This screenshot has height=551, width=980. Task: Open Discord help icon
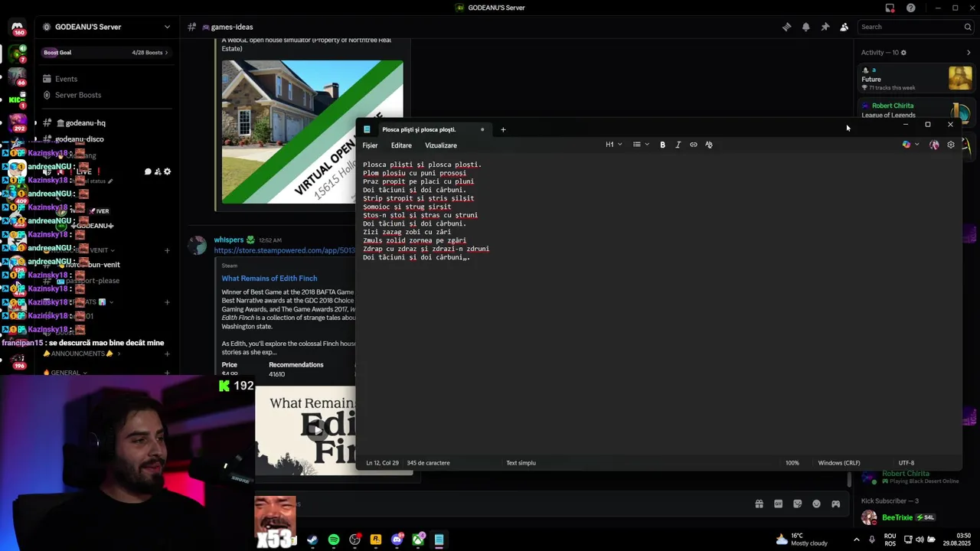910,8
